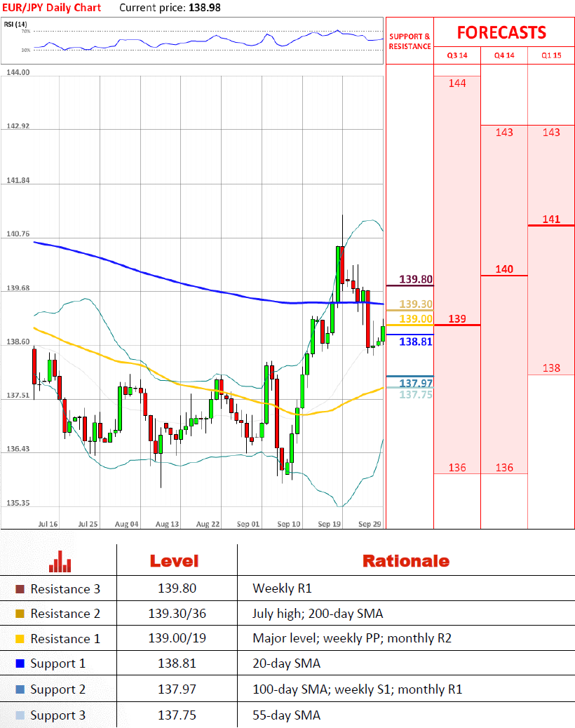Image resolution: width=575 pixels, height=728 pixels.
Task: Click the Support 1 row label
Action: tap(58, 663)
